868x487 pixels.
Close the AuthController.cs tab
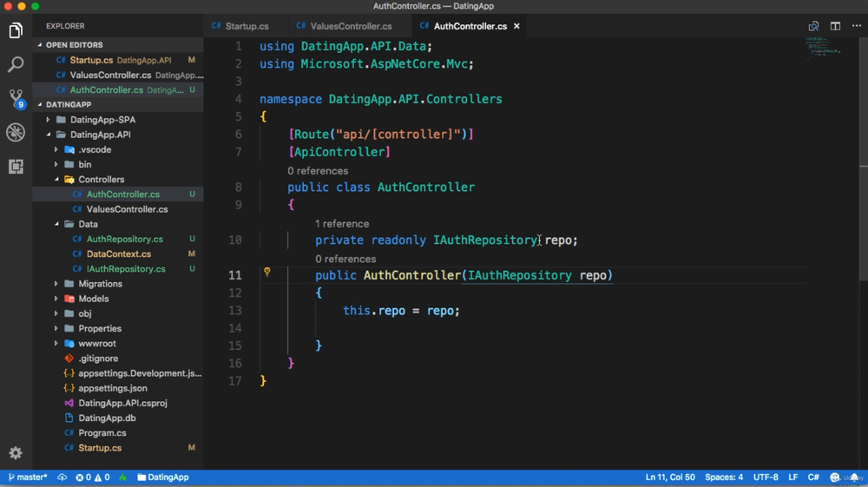click(x=516, y=26)
